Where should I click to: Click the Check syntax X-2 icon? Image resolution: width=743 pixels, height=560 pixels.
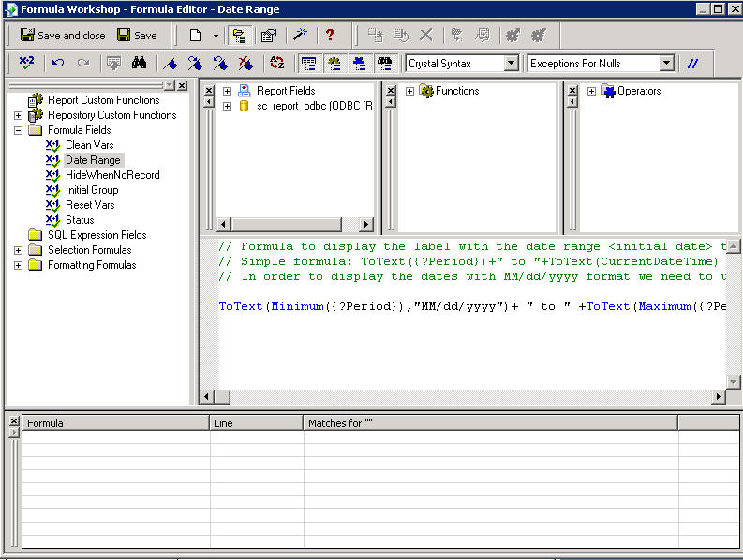[26, 63]
